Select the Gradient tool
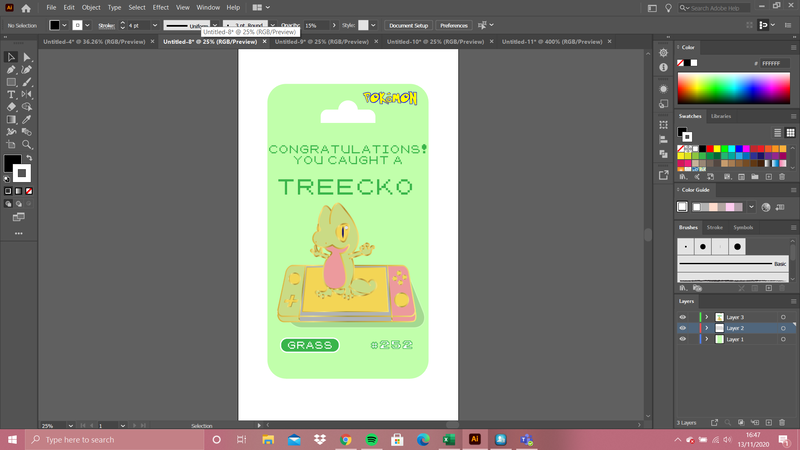Screen dimensions: 800x450 click(x=11, y=119)
